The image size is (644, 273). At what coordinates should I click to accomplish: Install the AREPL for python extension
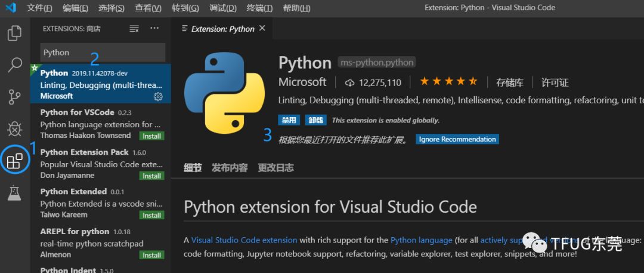pos(151,255)
